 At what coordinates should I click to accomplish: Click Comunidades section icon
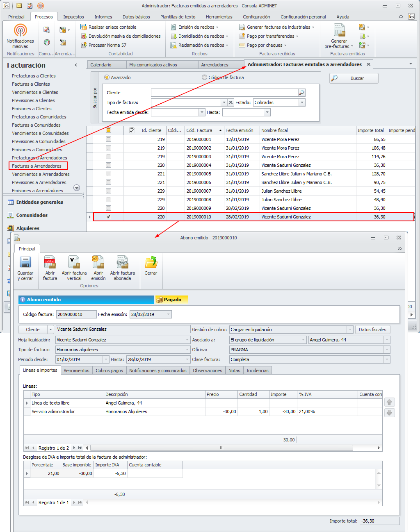(x=11, y=215)
